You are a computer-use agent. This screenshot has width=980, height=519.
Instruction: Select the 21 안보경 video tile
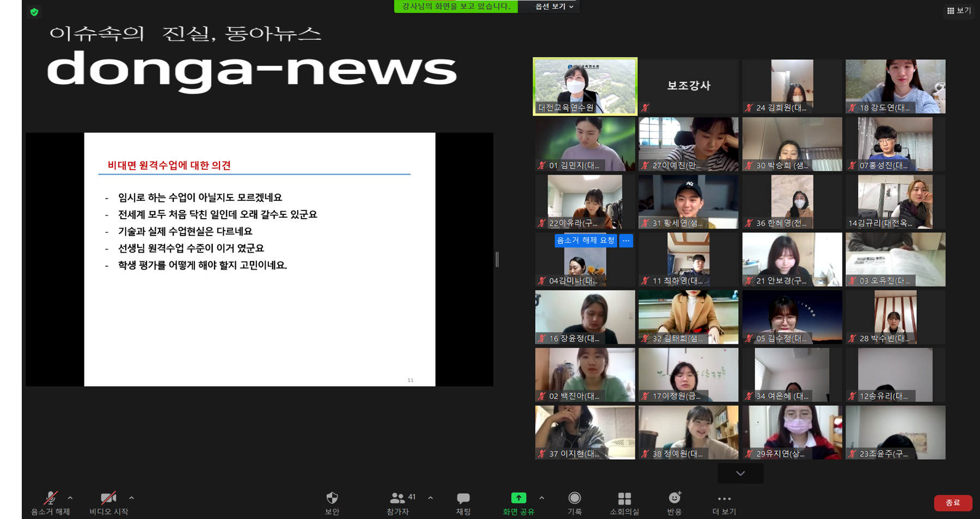(x=792, y=259)
